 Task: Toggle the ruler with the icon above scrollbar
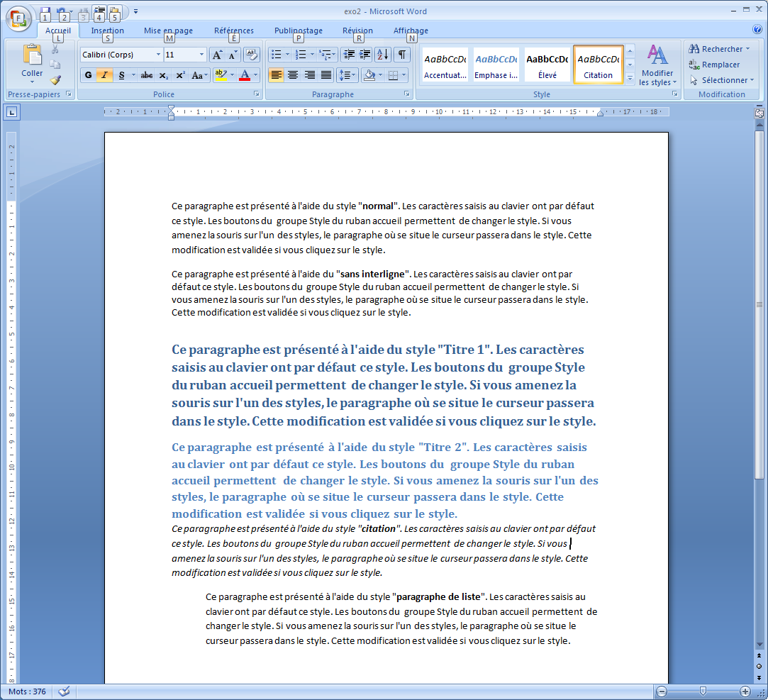click(x=759, y=113)
